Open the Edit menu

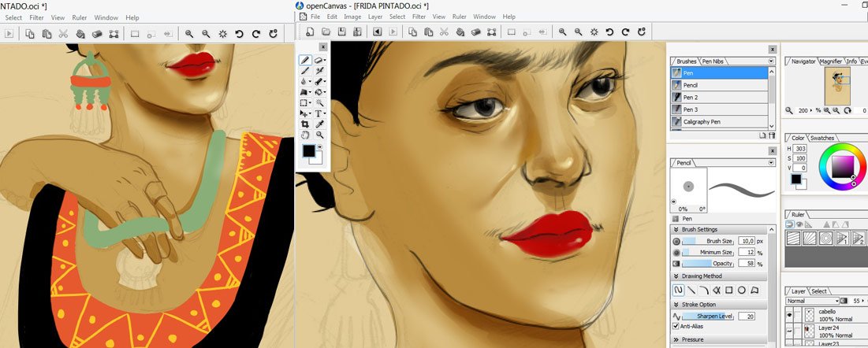coord(332,17)
